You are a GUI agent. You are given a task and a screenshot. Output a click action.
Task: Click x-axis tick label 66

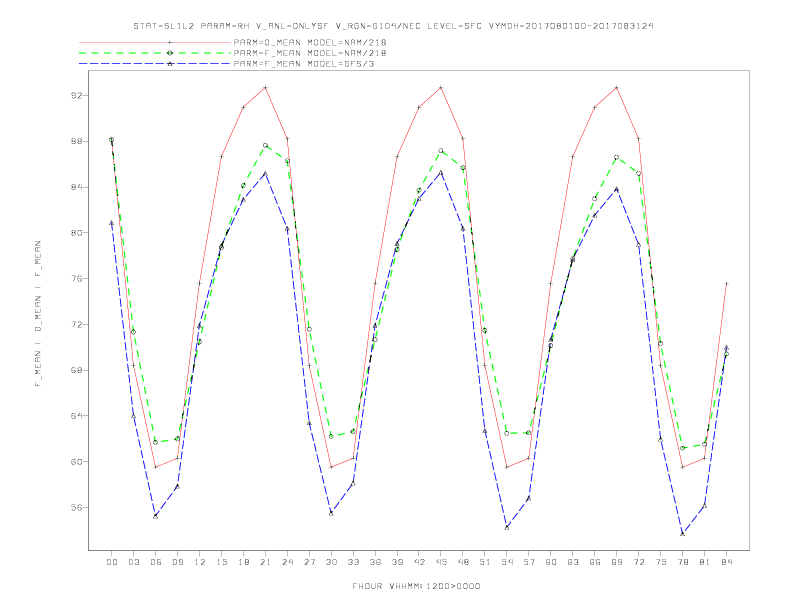point(595,562)
